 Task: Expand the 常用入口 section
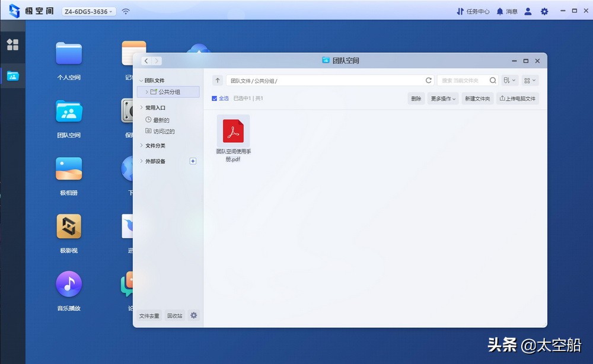pos(142,108)
